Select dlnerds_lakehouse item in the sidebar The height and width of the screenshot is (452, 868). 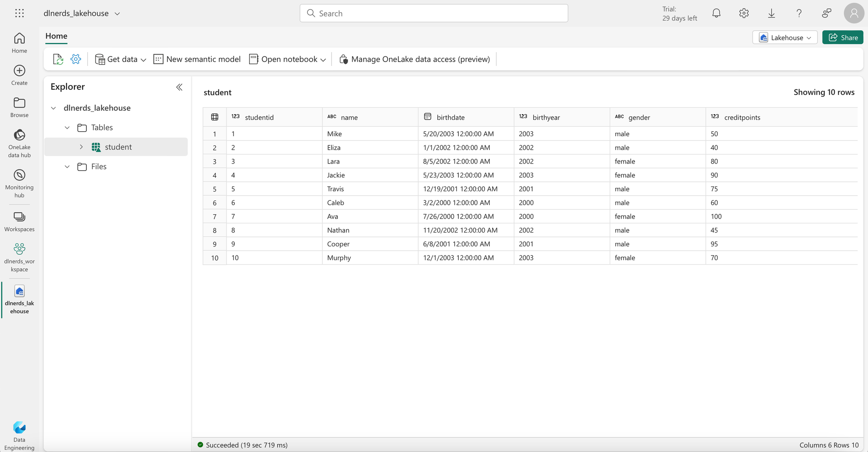[x=20, y=299]
